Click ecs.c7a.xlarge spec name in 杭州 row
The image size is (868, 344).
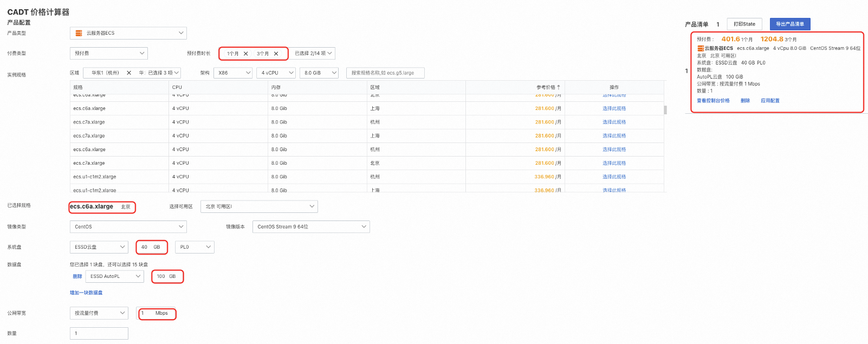[89, 122]
